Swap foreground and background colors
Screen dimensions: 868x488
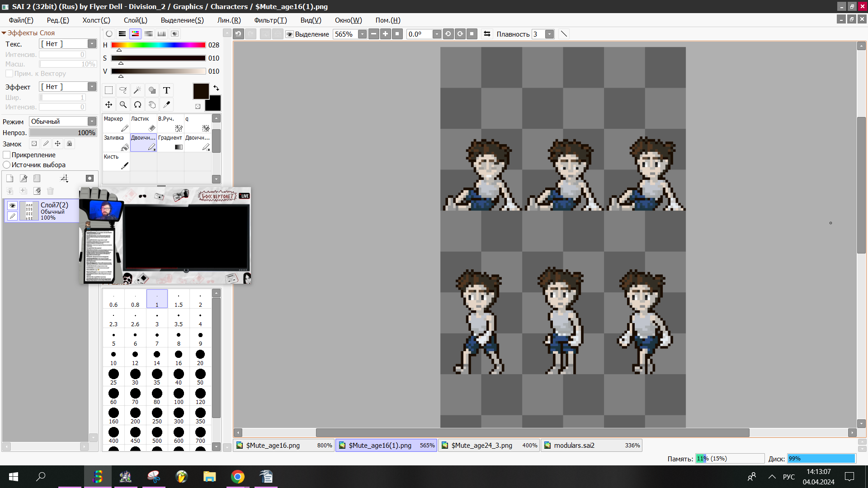coord(216,88)
